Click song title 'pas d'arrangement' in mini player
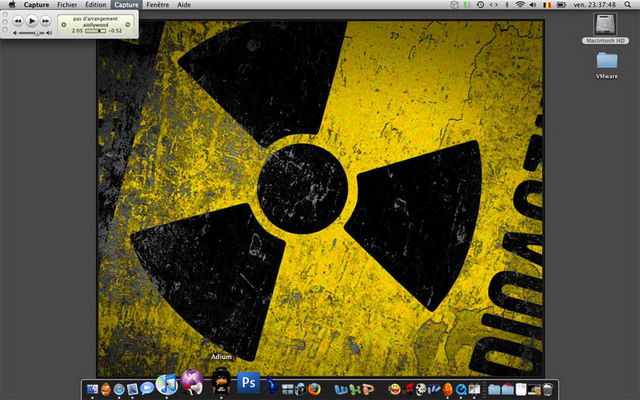640x400 pixels. [x=96, y=19]
